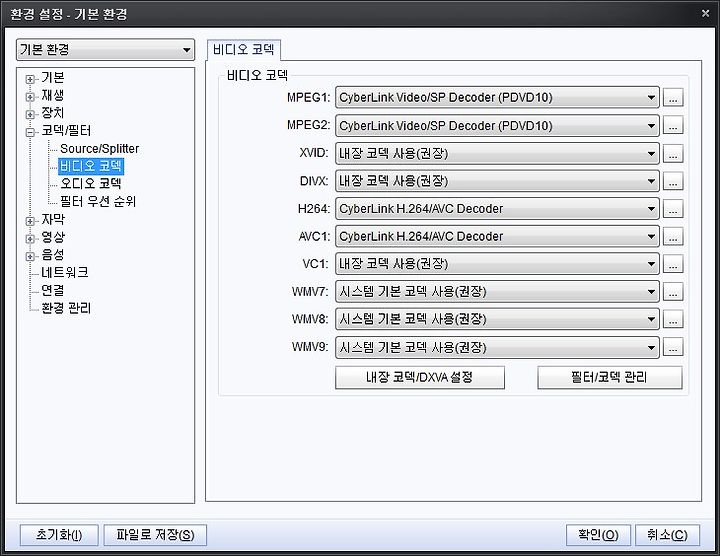Viewport: 720px width, 556px height.
Task: Select 오디오 코덱 tree item
Action: pyautogui.click(x=91, y=184)
